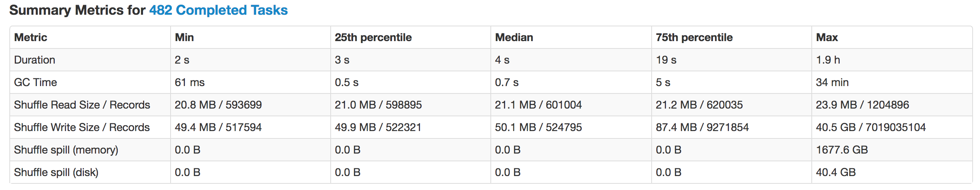Click the 25th percentile column header
This screenshot has height=190, width=980.
(x=373, y=37)
